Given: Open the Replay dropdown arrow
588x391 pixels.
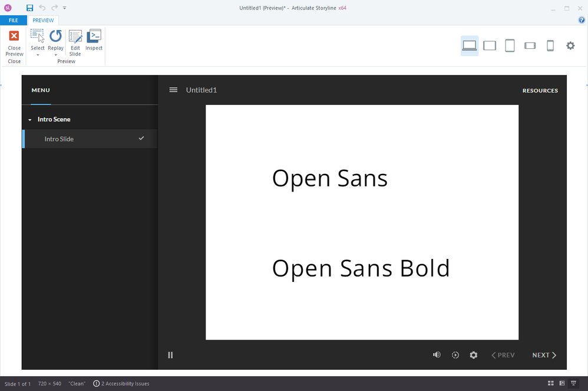Looking at the screenshot, I should click(55, 55).
